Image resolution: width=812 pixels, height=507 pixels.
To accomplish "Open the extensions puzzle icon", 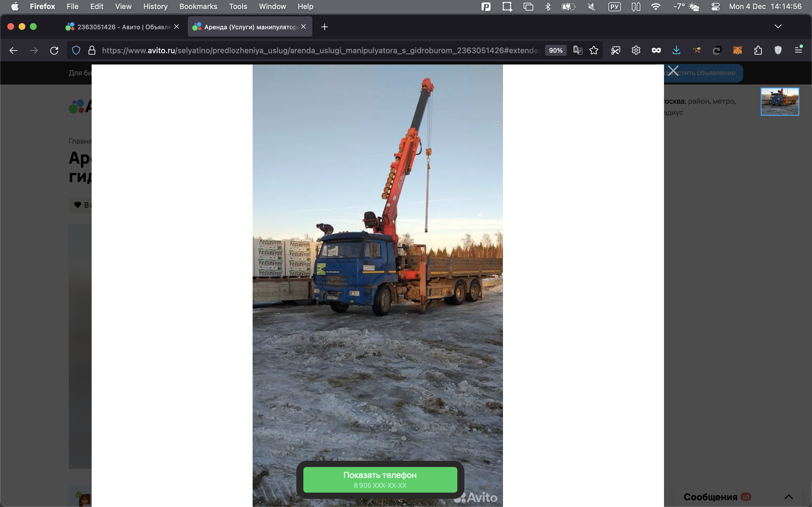I will click(758, 50).
